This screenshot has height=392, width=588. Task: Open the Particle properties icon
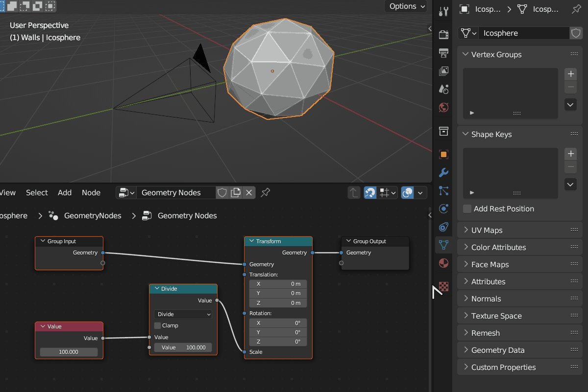pos(443,190)
